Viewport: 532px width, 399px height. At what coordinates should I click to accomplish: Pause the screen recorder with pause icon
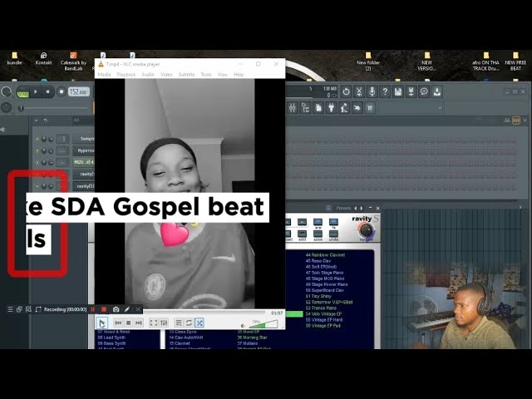(x=92, y=309)
